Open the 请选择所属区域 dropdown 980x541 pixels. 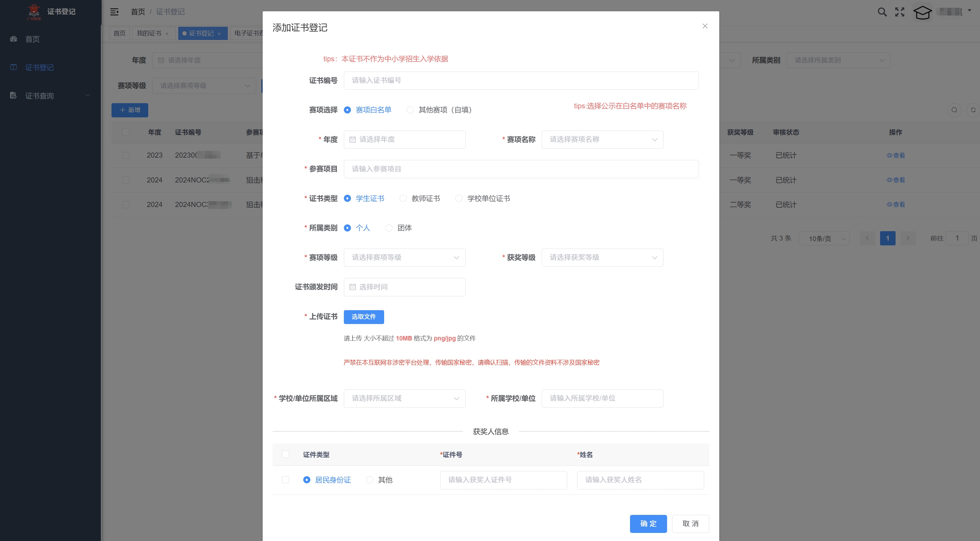pyautogui.click(x=404, y=398)
